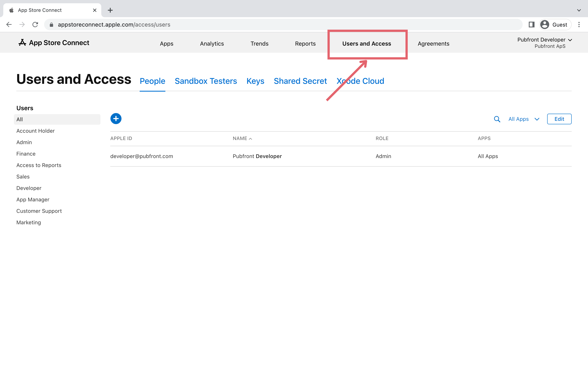Click the App Store Connect logo
This screenshot has height=368, width=588.
54,43
